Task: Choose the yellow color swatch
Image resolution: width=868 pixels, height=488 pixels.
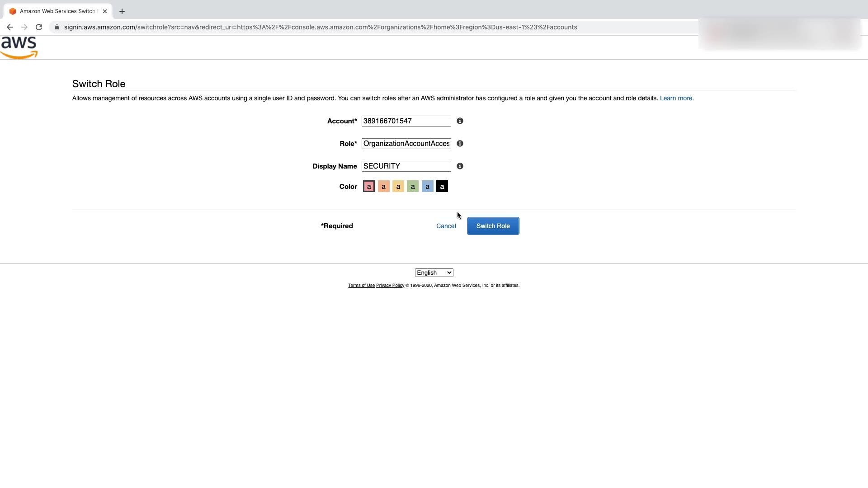Action: click(398, 187)
